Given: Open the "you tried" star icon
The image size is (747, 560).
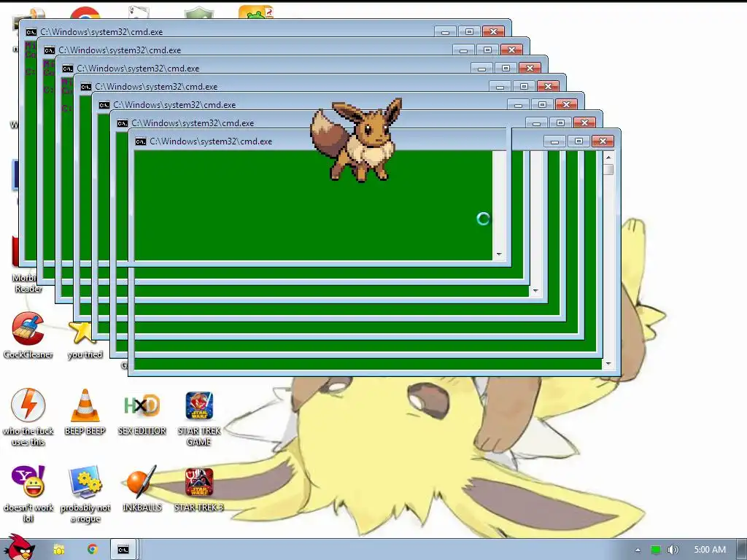Looking at the screenshot, I should 83,339.
